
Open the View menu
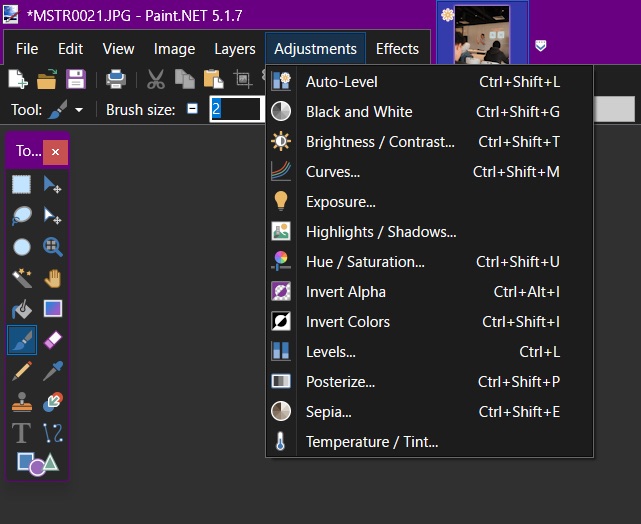[x=118, y=49]
